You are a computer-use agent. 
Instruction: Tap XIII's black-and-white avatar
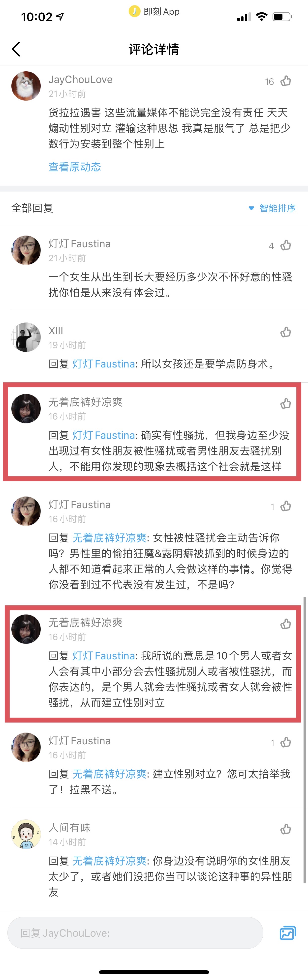click(26, 337)
